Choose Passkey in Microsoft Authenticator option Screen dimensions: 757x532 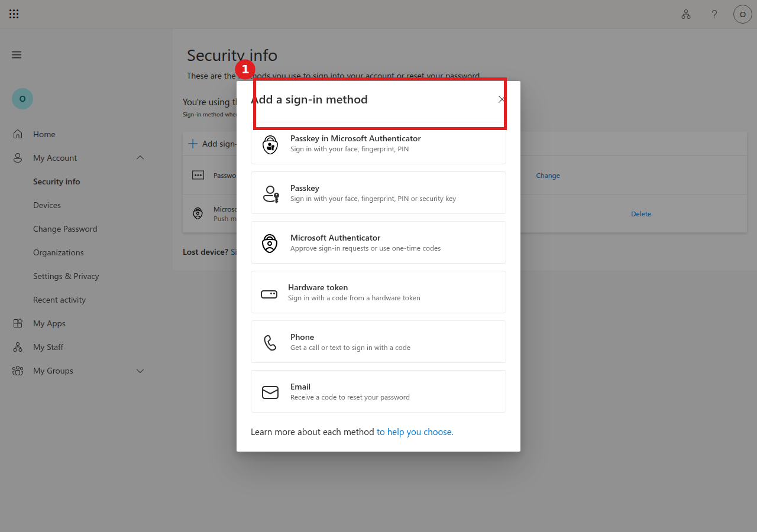(x=378, y=143)
